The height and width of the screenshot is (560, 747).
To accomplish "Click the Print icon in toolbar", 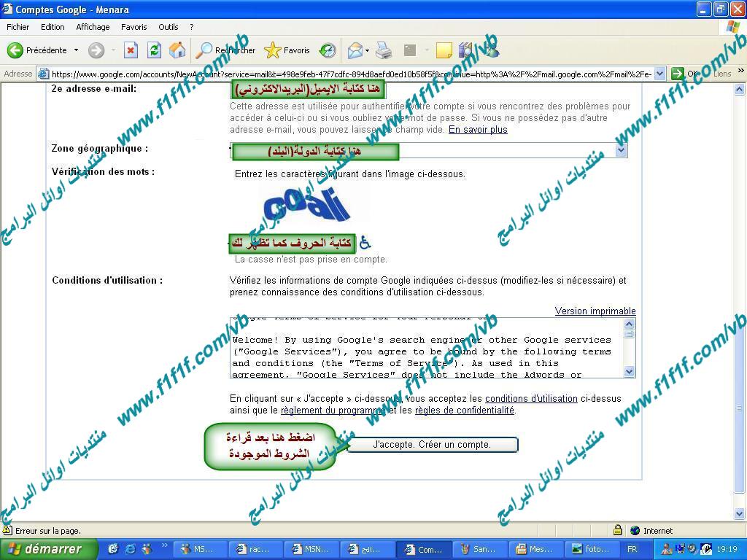I will tap(384, 50).
